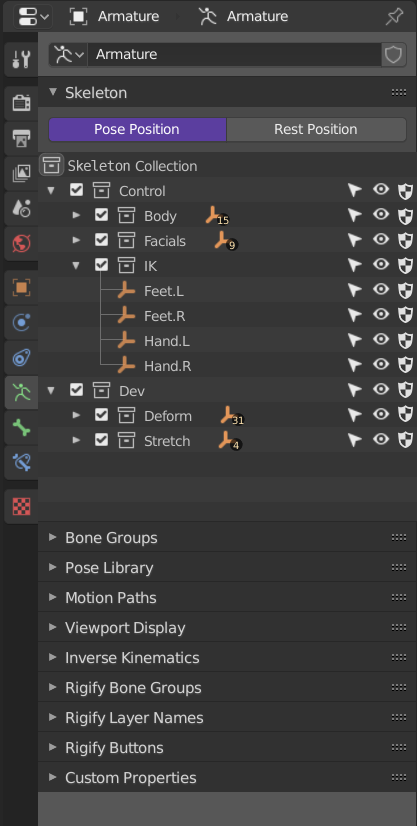
Task: Open the editor type dropdown
Action: 32,16
